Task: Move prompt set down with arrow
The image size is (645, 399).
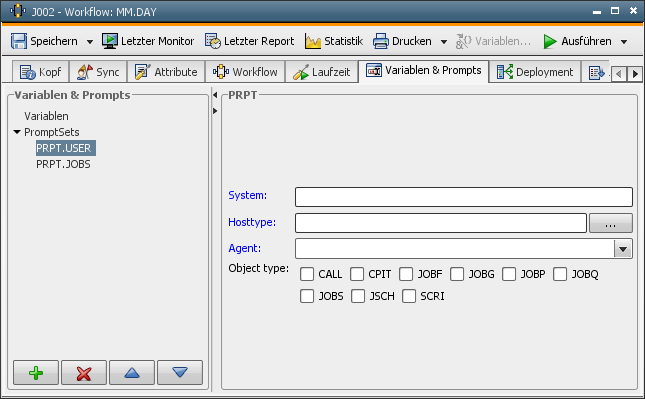Action: pyautogui.click(x=180, y=373)
